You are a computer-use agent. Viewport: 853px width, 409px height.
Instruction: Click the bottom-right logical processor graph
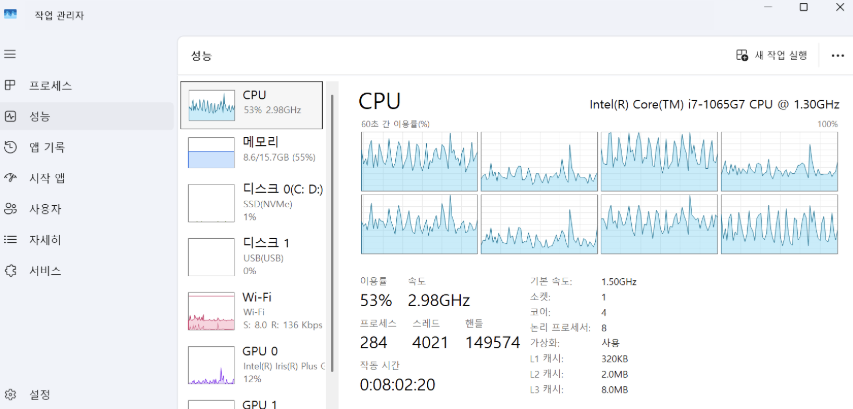tap(780, 224)
